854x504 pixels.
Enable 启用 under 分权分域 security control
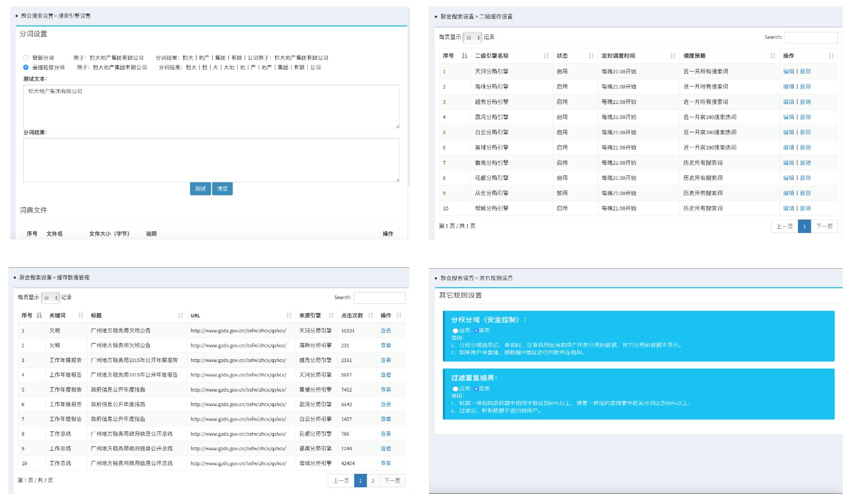pos(455,331)
